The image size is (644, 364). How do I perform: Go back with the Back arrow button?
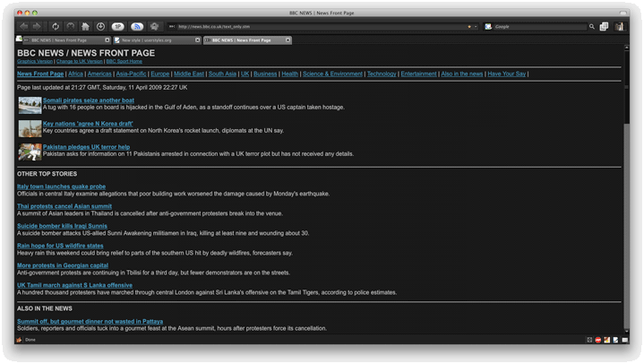coord(24,26)
